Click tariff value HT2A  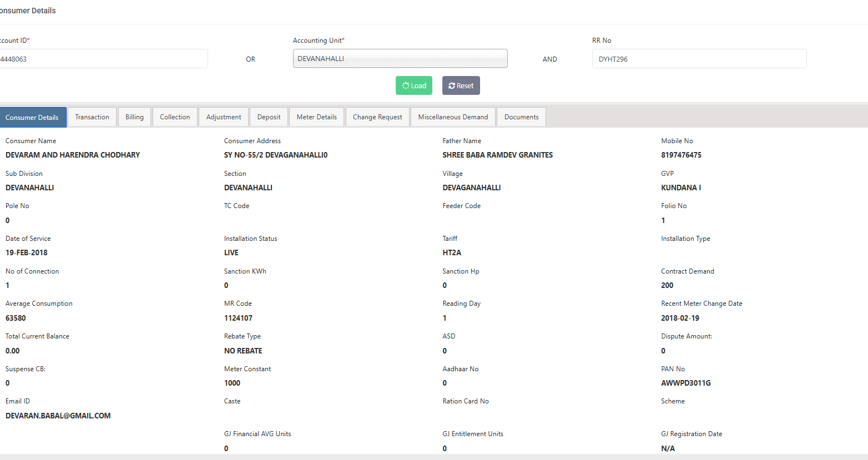[x=452, y=252]
